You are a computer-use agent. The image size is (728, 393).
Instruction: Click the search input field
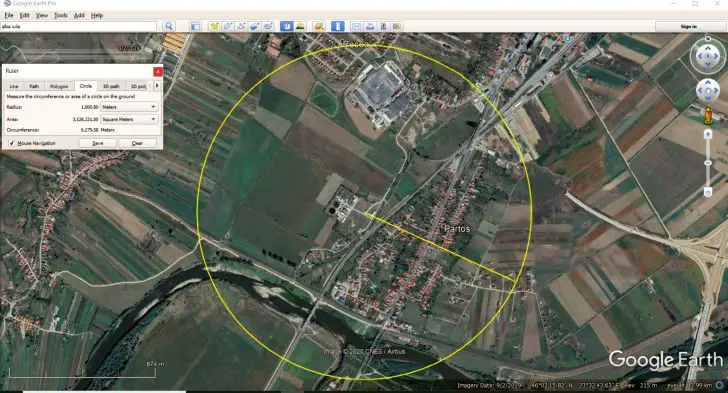(x=78, y=26)
